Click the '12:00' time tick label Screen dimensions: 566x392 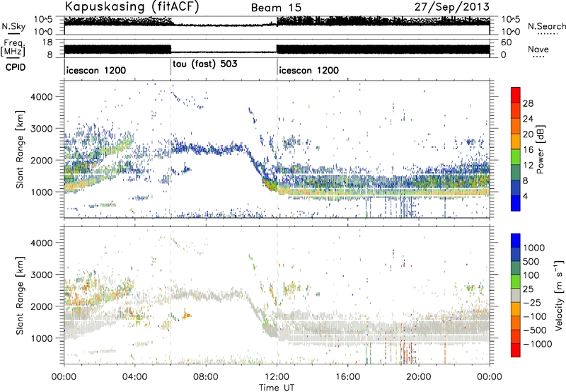(277, 377)
